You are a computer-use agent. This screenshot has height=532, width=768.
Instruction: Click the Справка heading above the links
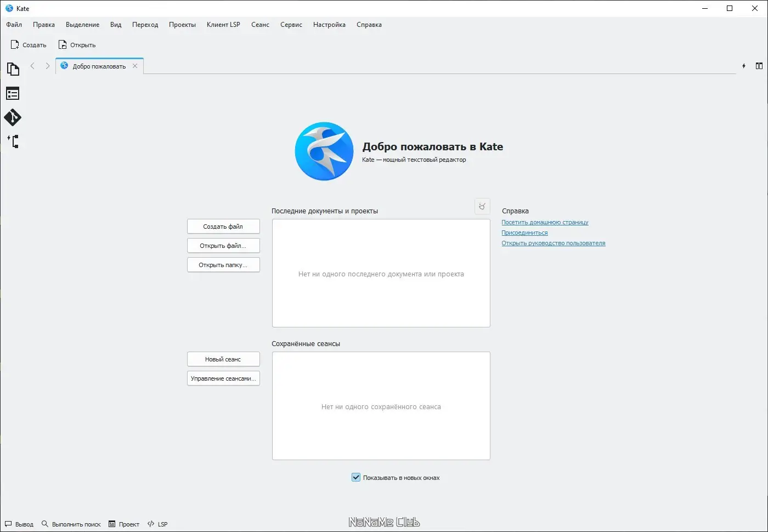tap(515, 211)
